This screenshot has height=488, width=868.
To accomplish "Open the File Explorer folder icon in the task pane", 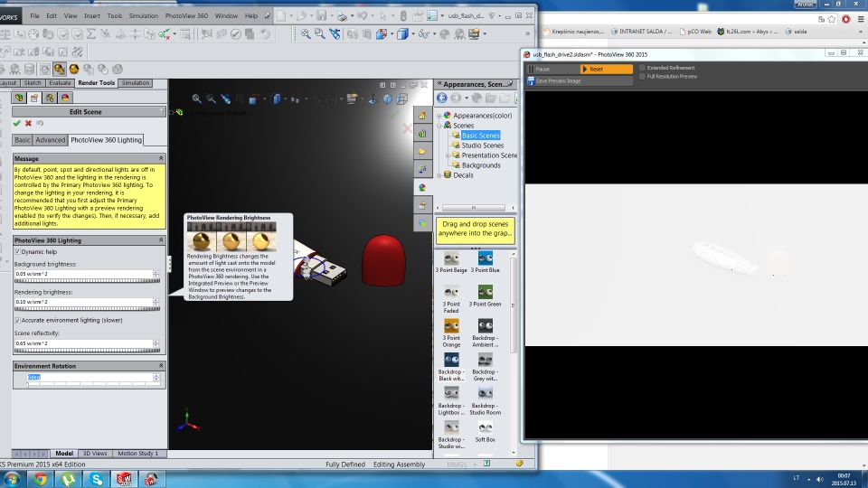I will (422, 151).
